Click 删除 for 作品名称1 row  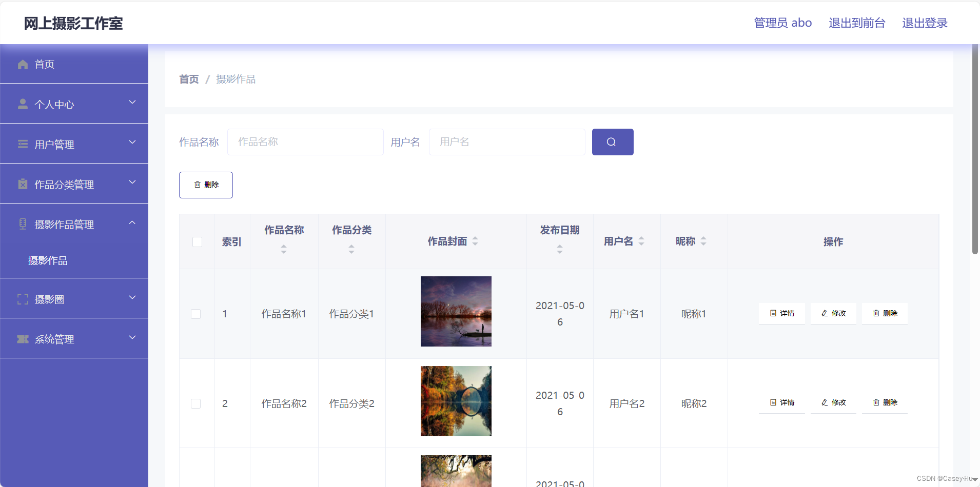point(885,313)
